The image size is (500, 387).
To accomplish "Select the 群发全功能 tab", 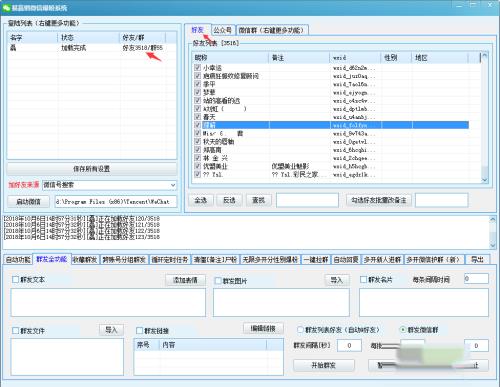I will [x=52, y=259].
